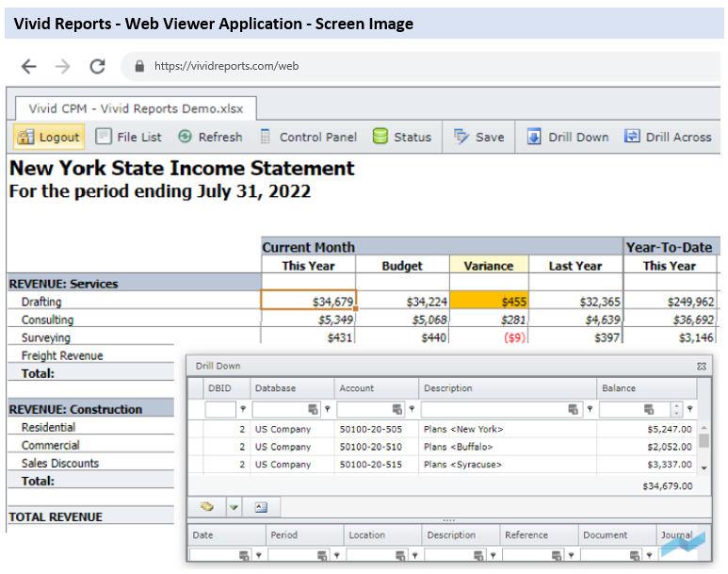Screen dimensions: 728x574
Task: Click the browser back arrow
Action: 28,67
